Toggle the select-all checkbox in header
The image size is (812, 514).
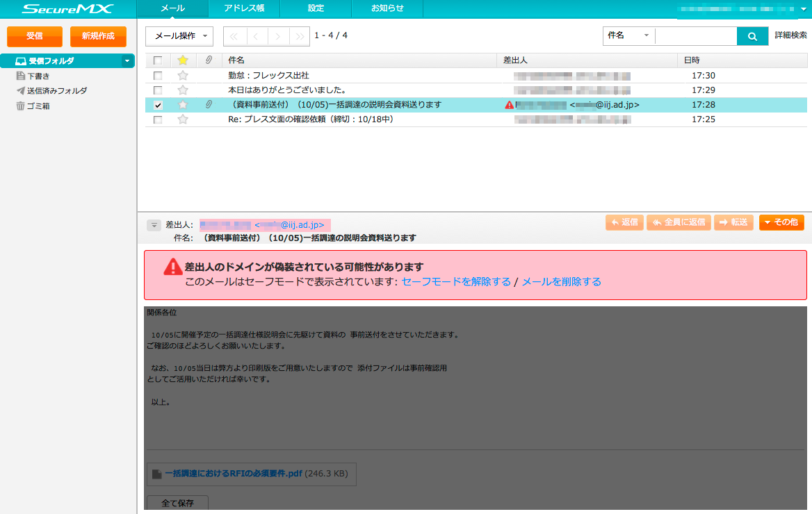pos(158,60)
